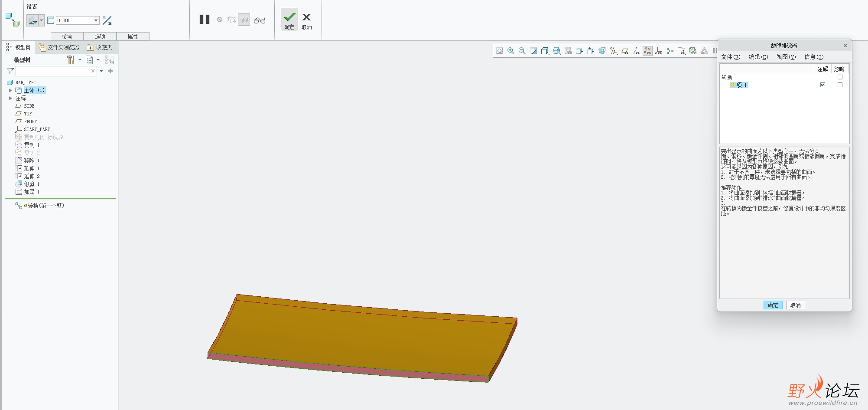Expand the 主体 (1) tree node
Image resolution: width=868 pixels, height=410 pixels.
pyautogui.click(x=10, y=90)
